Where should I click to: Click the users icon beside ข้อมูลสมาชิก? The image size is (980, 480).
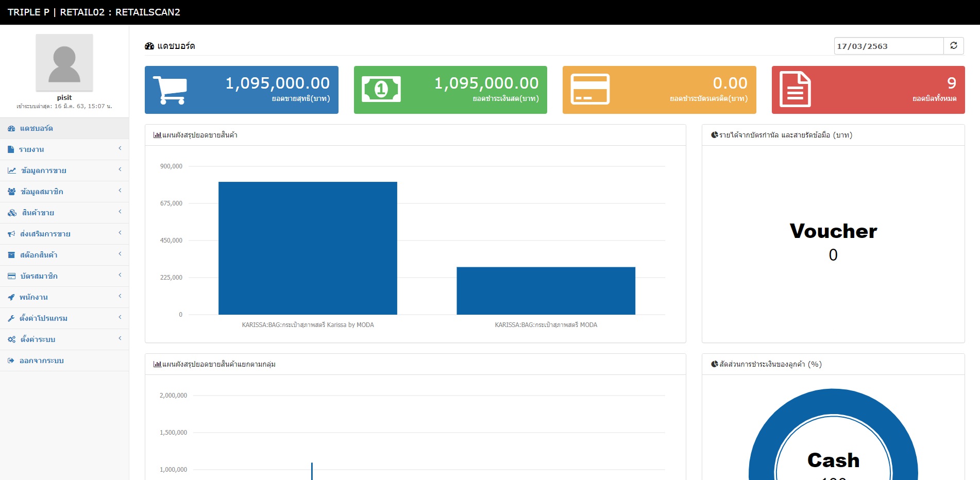coord(12,192)
